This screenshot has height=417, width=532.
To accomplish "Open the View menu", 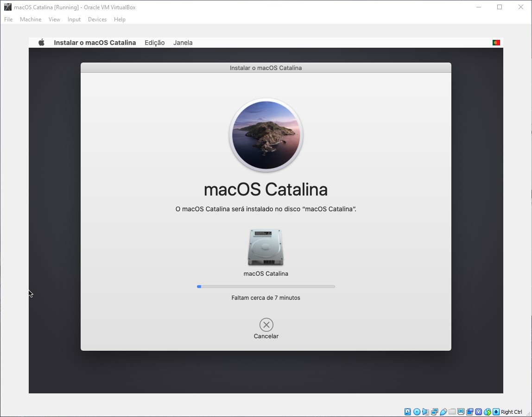I will pos(54,19).
